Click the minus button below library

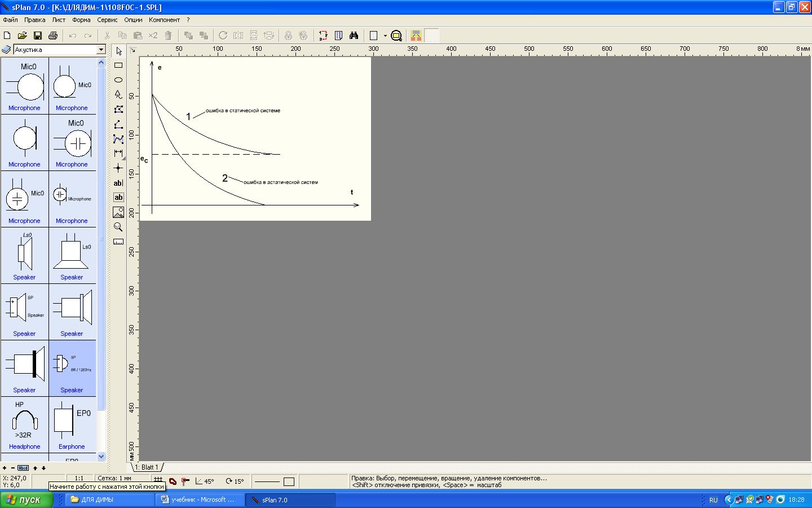13,468
